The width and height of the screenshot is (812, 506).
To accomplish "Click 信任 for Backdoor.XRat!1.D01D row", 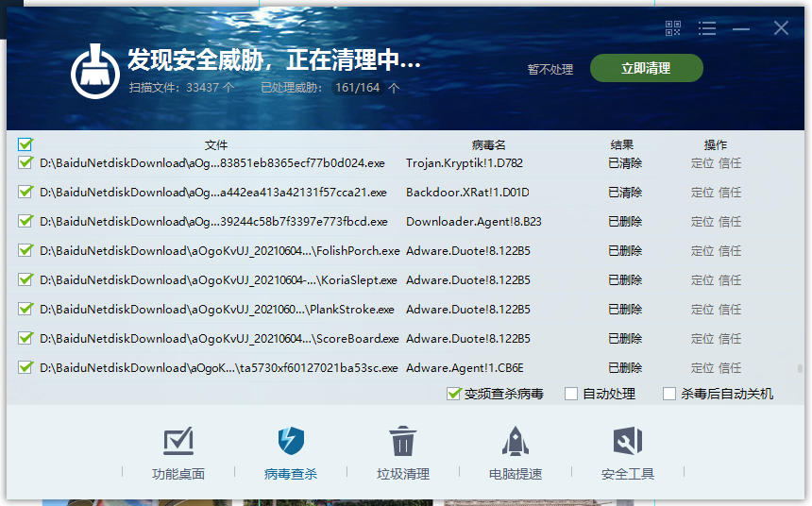I will (x=730, y=193).
